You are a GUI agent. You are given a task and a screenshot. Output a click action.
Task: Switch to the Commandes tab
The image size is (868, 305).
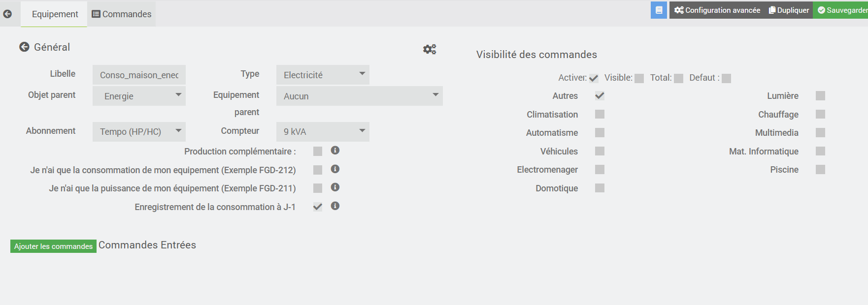(122, 14)
